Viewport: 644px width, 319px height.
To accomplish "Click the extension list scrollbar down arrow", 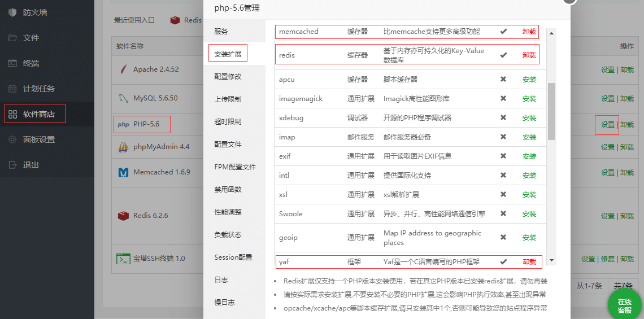I will [x=552, y=260].
